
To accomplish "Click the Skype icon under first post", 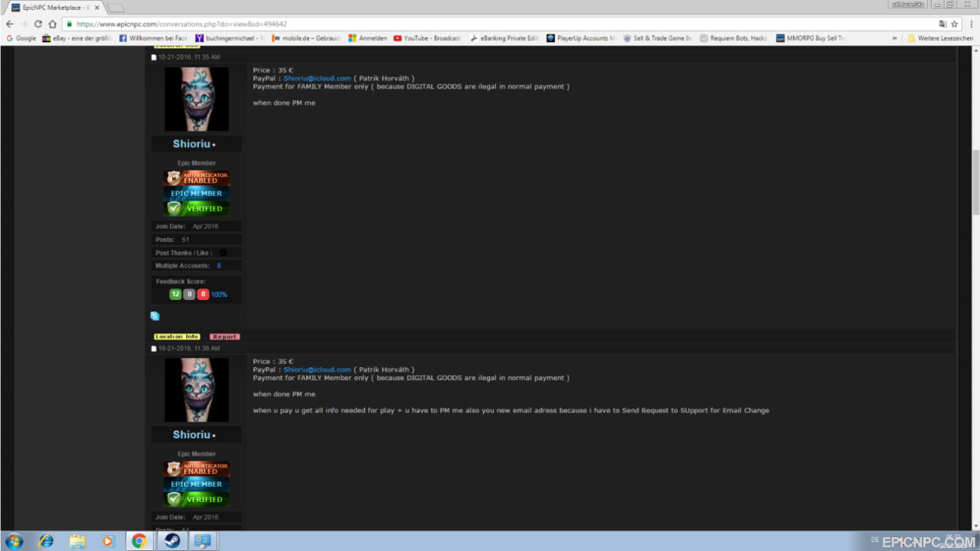I will (x=155, y=315).
